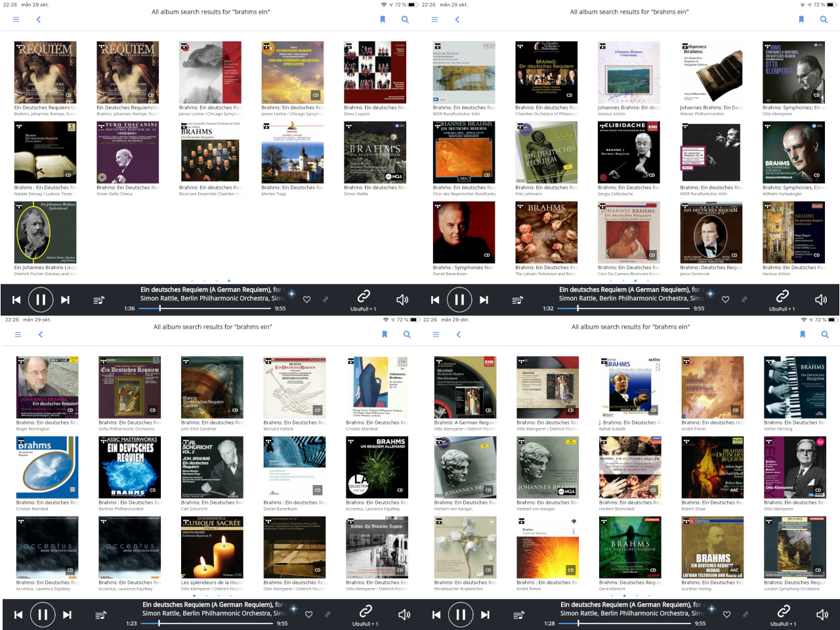Open volume speaker icon in player showing 1:32
840x630 pixels.
(821, 299)
